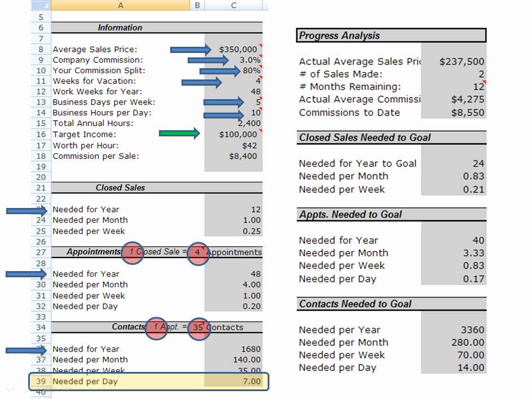Click appts to goal needed for year 40
Image resolution: width=532 pixels, height=399 pixels.
(x=454, y=240)
